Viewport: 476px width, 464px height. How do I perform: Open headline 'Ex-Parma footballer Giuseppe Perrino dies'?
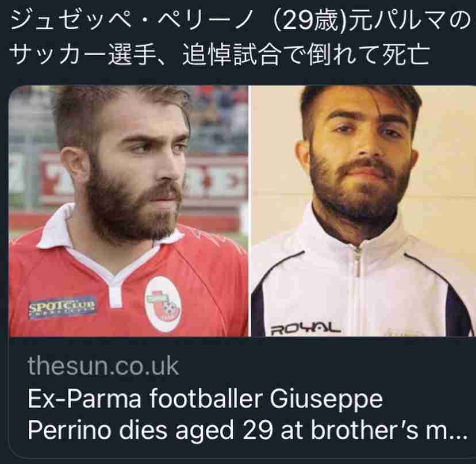click(247, 415)
